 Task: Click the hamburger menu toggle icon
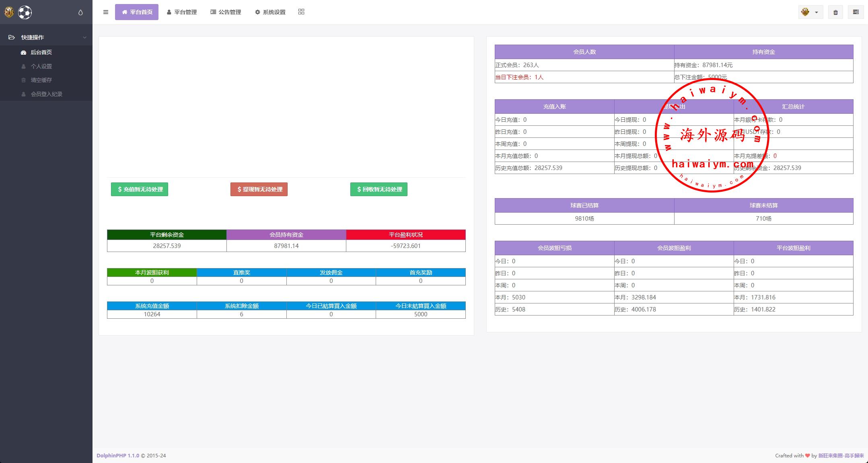(x=106, y=12)
